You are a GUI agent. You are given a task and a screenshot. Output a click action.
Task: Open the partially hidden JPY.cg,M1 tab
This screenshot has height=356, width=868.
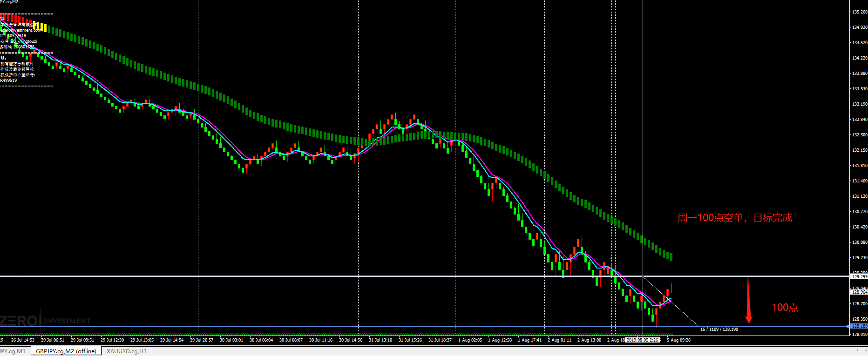tap(13, 351)
